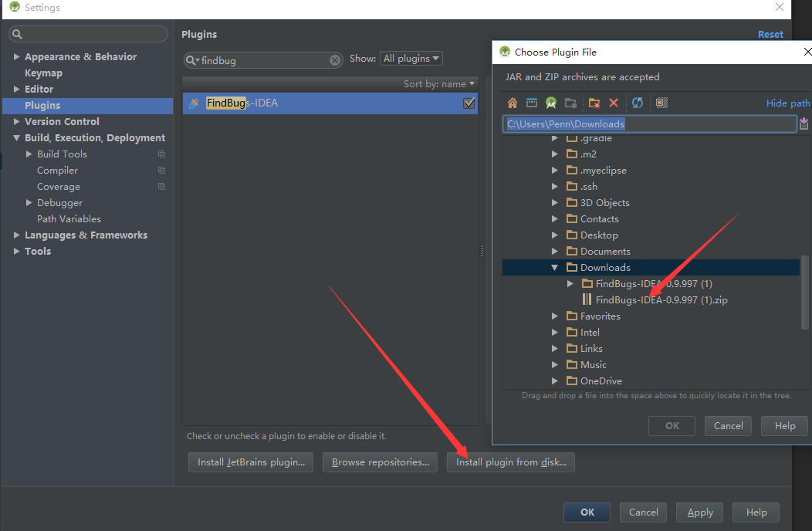Viewport: 812px width, 531px height.
Task: Select the Music folder
Action: pos(593,365)
